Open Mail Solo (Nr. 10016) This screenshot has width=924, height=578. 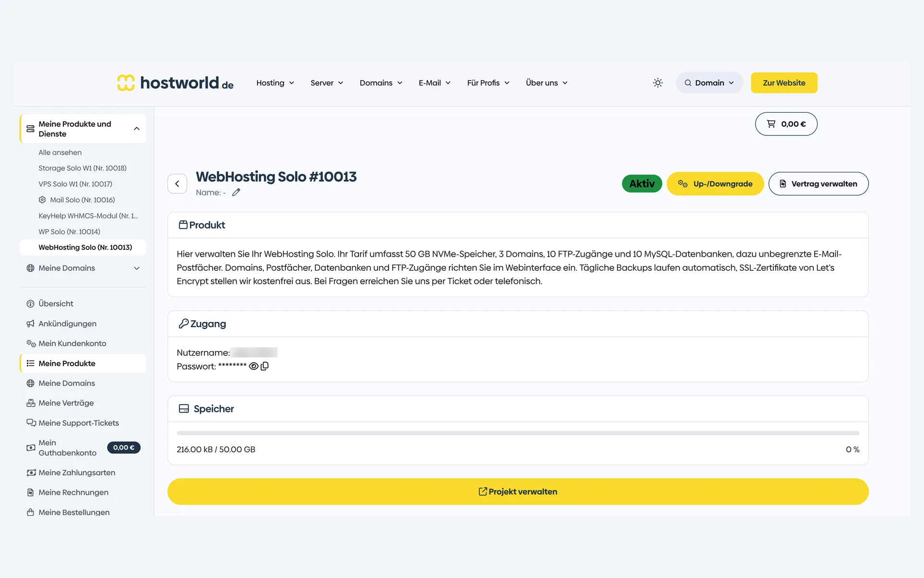(x=82, y=200)
